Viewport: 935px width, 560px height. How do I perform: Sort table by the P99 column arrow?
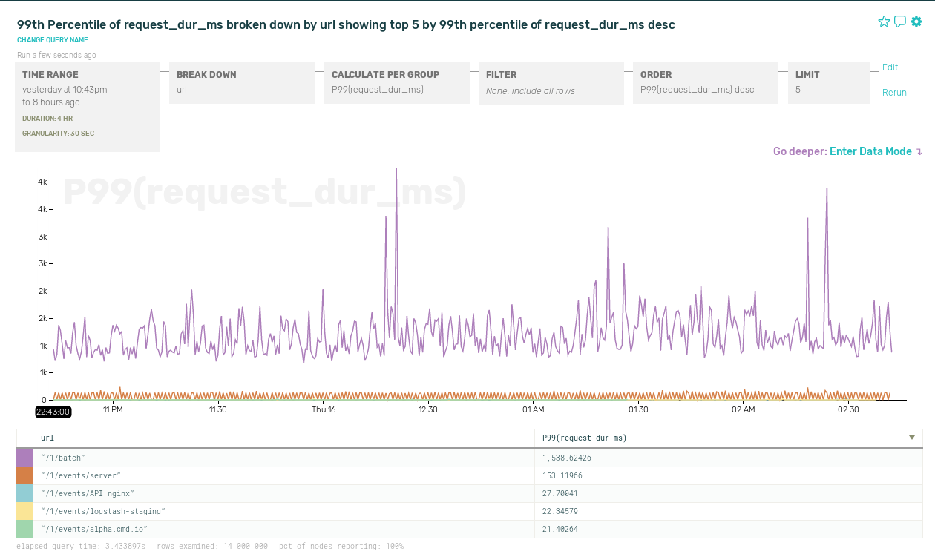[x=912, y=438]
